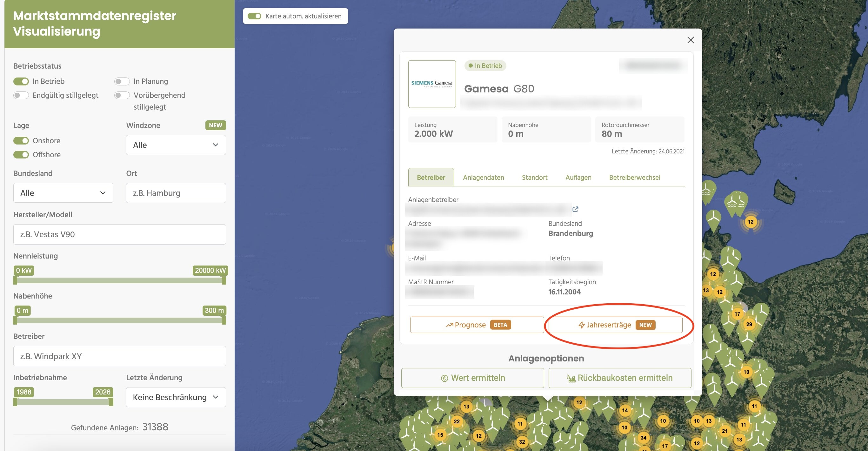Switch to the Betreiberwechsel tab
This screenshot has height=451, width=868.
[634, 177]
